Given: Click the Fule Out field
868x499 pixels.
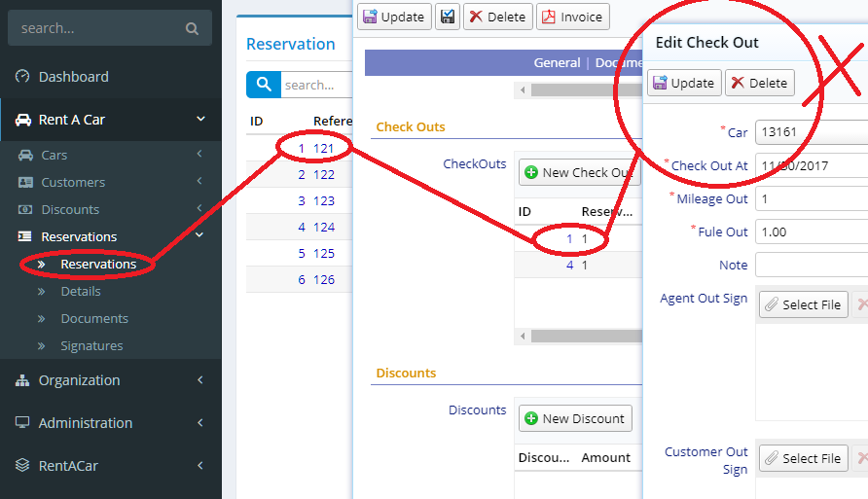Looking at the screenshot, I should (812, 232).
